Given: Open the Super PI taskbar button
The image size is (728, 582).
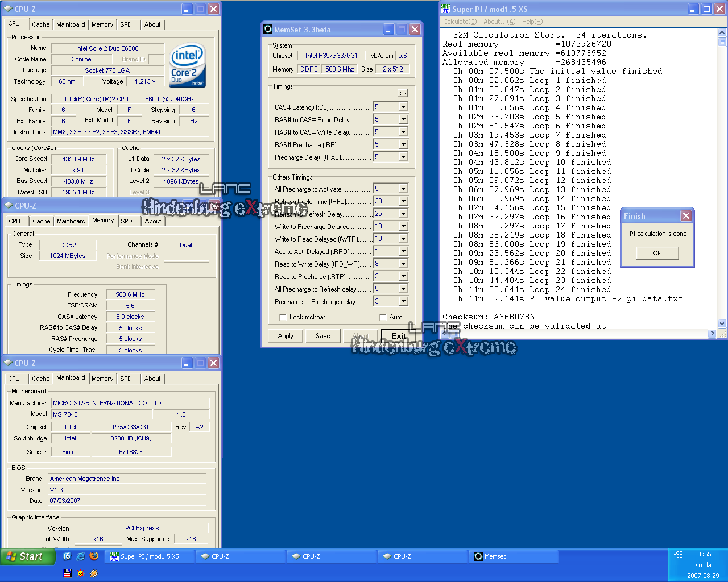Looking at the screenshot, I should (149, 556).
